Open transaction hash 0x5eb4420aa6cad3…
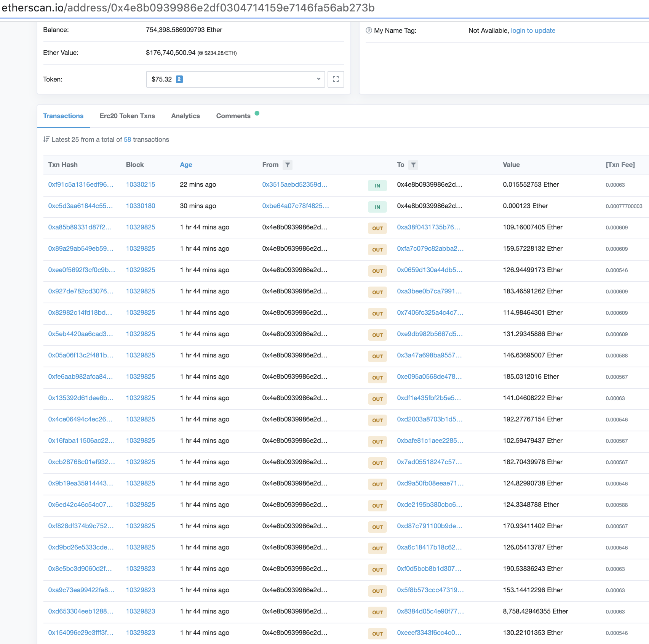The height and width of the screenshot is (644, 649). [x=80, y=334]
